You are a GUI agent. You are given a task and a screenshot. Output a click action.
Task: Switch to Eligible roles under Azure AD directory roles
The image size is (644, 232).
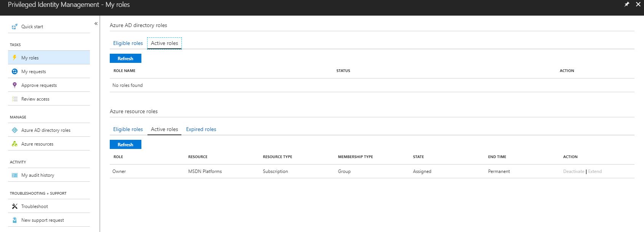(x=128, y=43)
